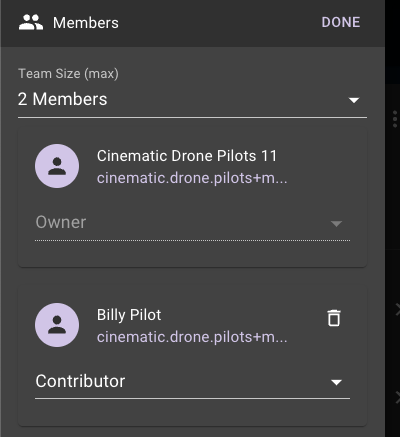
Task: Open the Contributor role selector
Action: coord(192,382)
